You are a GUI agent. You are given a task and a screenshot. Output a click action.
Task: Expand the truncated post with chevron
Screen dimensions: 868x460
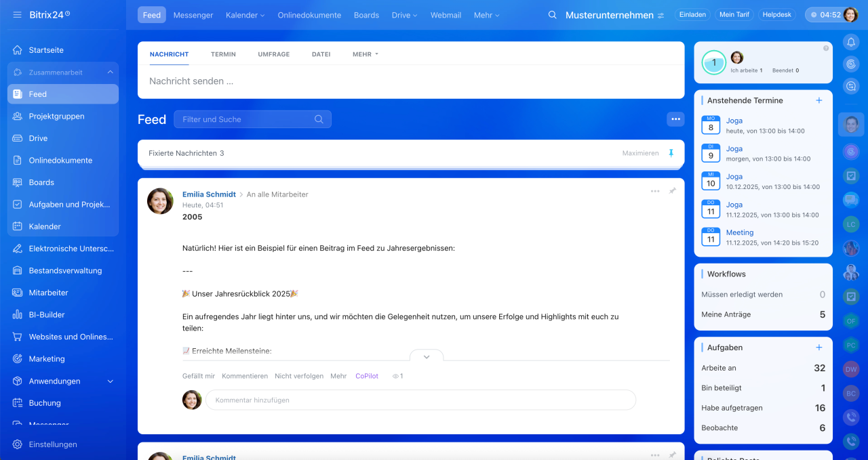[427, 356]
